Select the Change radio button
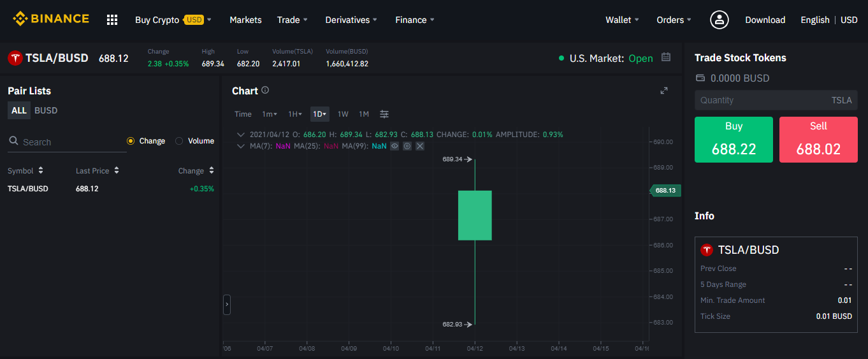 pyautogui.click(x=131, y=141)
